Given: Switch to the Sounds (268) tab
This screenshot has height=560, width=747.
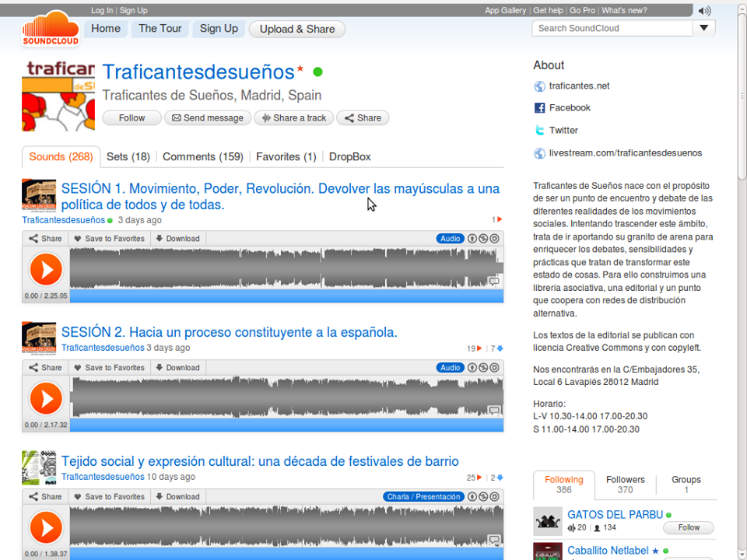Looking at the screenshot, I should click(61, 156).
